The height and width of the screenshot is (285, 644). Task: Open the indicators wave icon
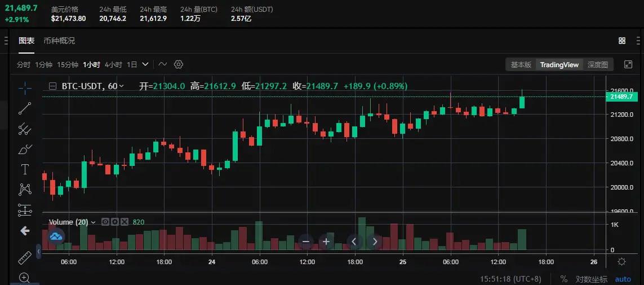tap(162, 64)
